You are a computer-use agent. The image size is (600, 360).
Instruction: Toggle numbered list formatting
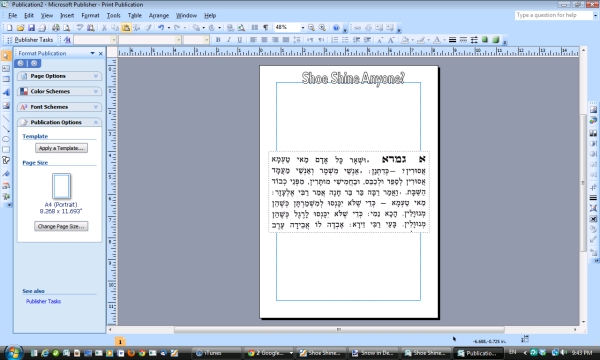[x=334, y=40]
